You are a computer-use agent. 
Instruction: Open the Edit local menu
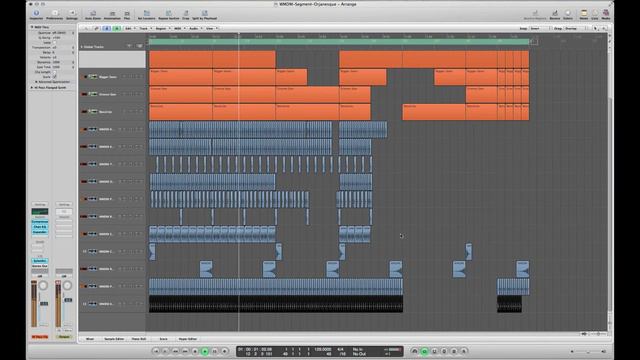(129, 29)
